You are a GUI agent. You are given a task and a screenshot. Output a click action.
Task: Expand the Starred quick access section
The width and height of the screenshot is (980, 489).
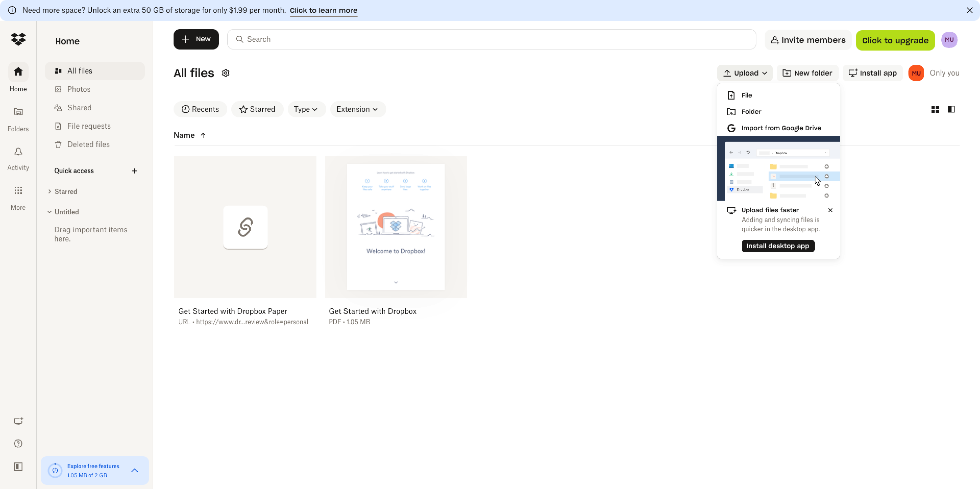(x=50, y=191)
